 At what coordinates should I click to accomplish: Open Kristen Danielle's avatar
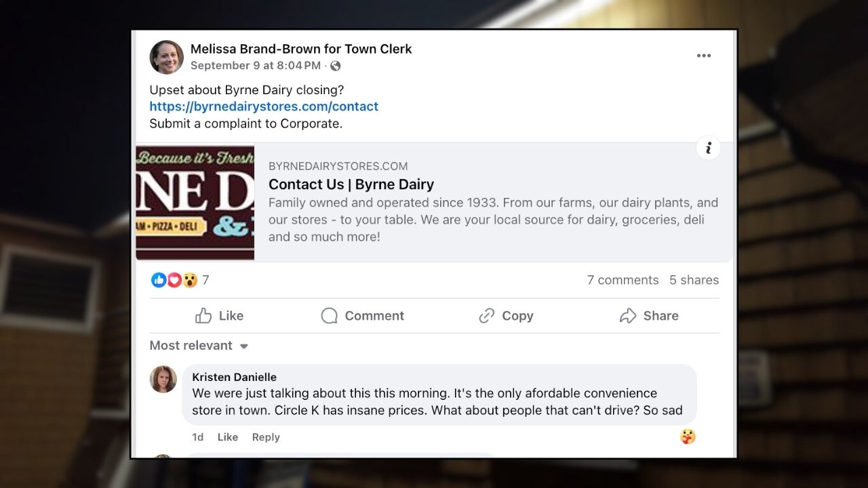point(163,379)
